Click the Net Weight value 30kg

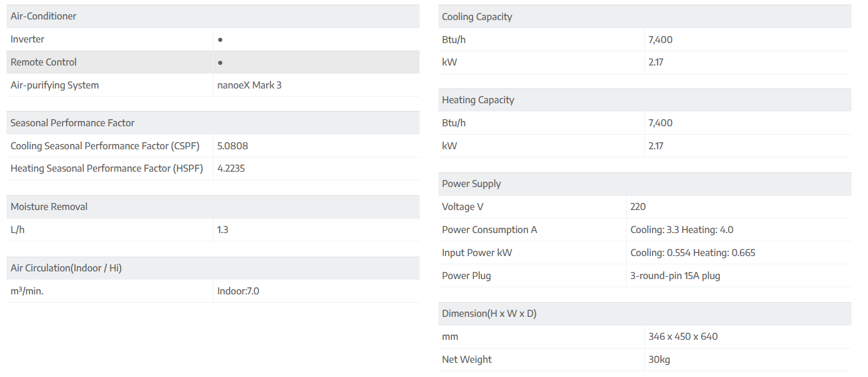[659, 360]
